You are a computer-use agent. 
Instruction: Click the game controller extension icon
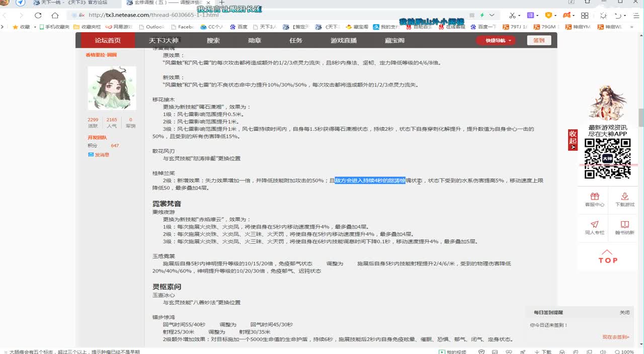[567, 15]
